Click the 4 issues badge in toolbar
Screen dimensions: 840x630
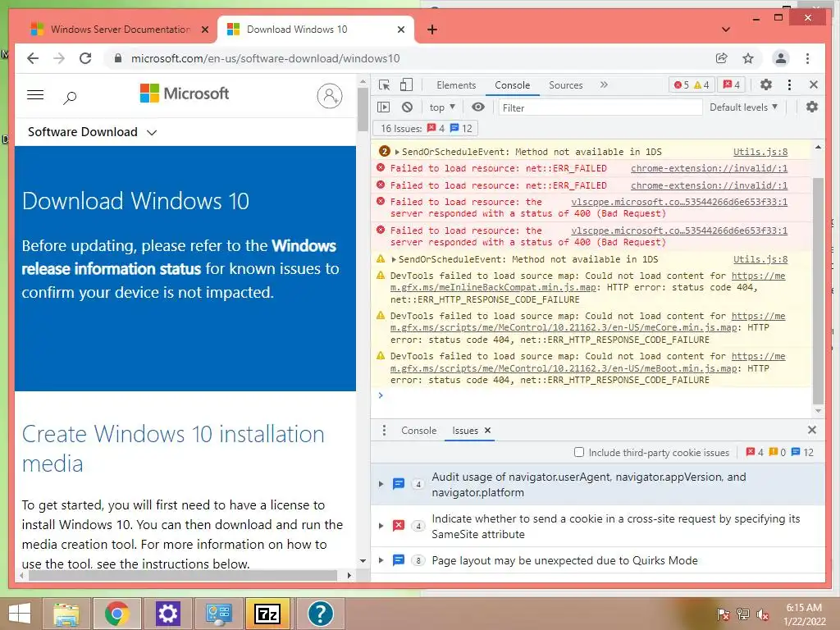[732, 84]
